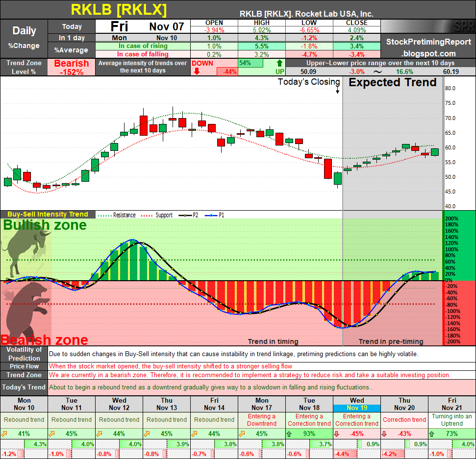Click the tallest green intensity bar
Image resolution: width=476 pixels, height=459 pixels.
[134, 260]
